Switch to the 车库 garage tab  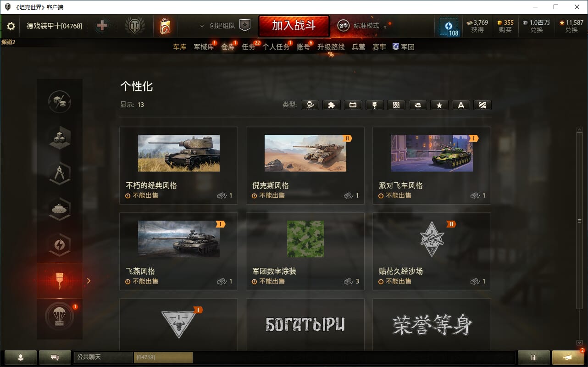(x=180, y=47)
